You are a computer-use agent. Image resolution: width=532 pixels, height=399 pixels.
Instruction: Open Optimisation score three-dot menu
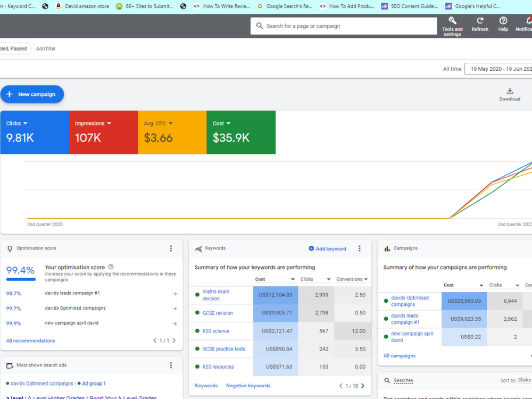(x=171, y=248)
